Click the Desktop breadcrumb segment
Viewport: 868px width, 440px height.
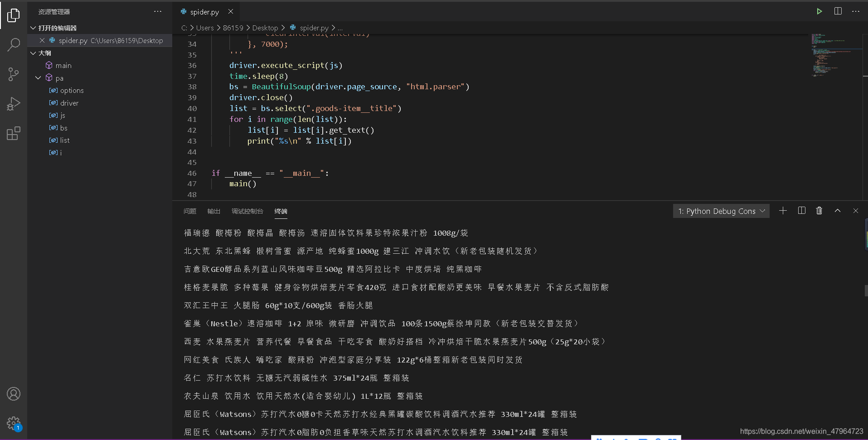tap(265, 28)
